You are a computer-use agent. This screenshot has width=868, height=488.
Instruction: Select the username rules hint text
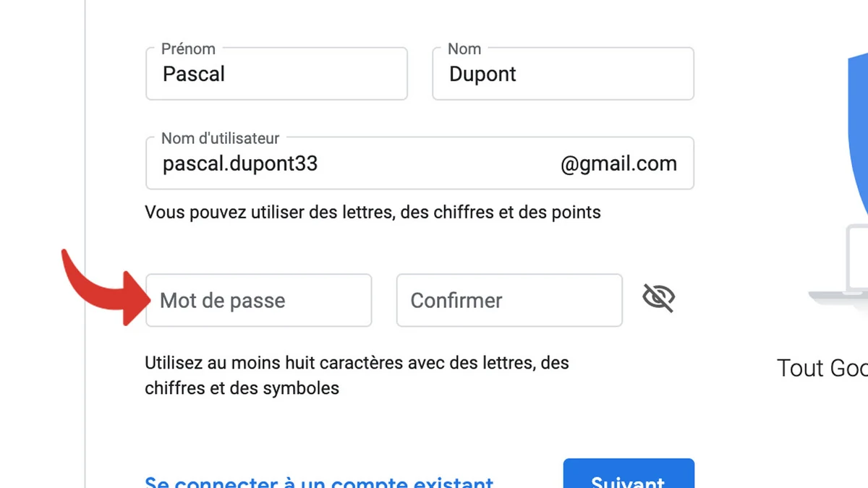click(x=373, y=212)
